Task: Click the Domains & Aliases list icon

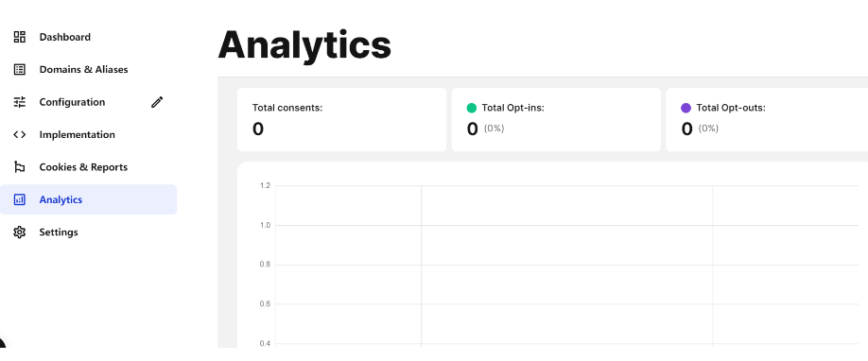Action: tap(19, 70)
